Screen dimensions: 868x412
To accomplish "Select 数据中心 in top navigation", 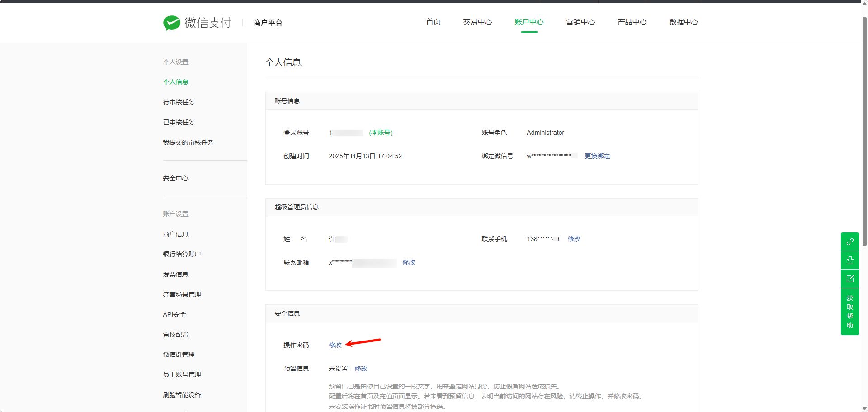I will pyautogui.click(x=683, y=22).
